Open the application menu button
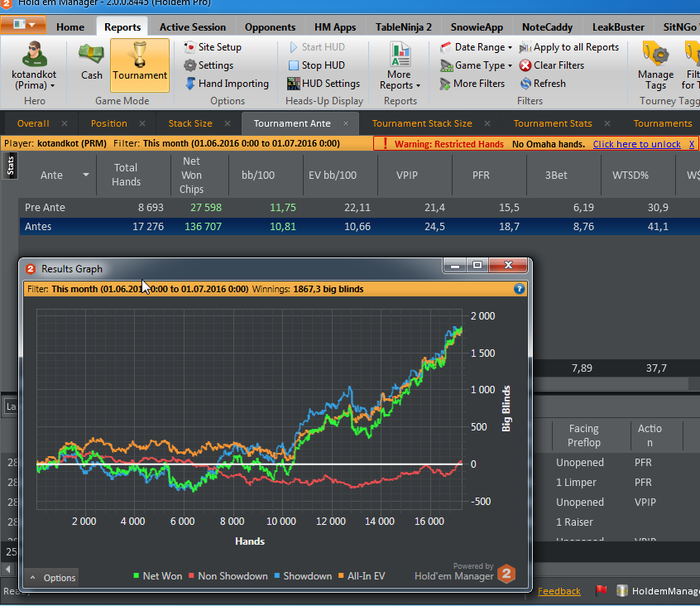Image resolution: width=700 pixels, height=606 pixels. click(x=23, y=25)
